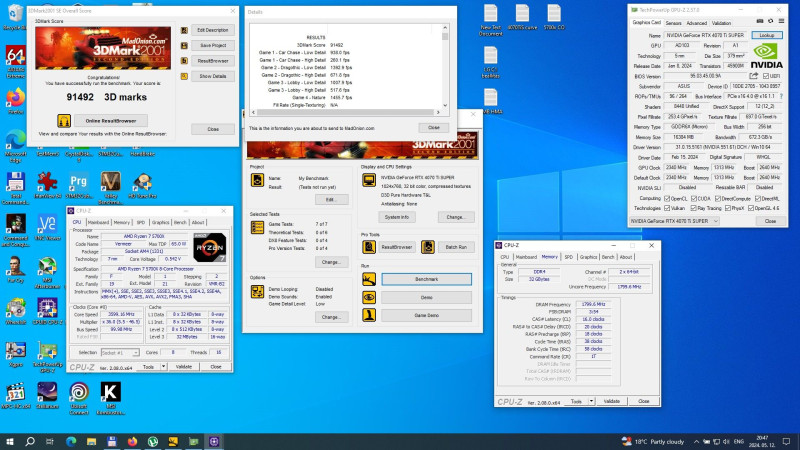Show hidden system tray icons chevron
The image size is (800, 450).
point(696,442)
